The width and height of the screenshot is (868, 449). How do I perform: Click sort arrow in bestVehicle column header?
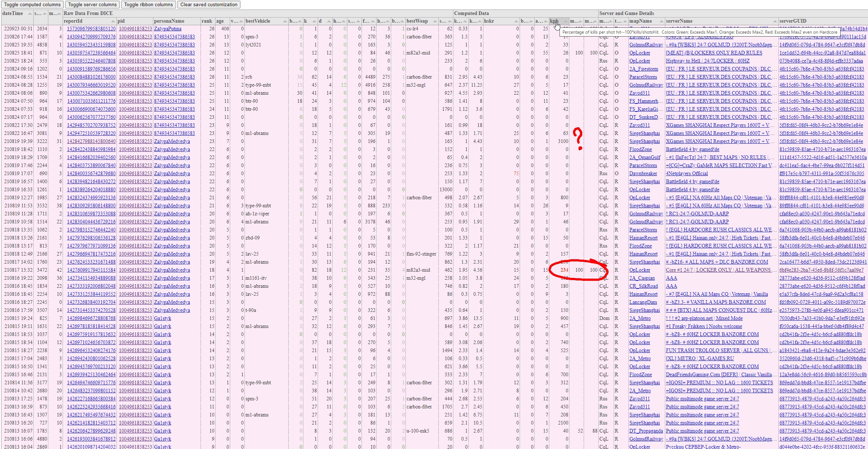point(284,21)
